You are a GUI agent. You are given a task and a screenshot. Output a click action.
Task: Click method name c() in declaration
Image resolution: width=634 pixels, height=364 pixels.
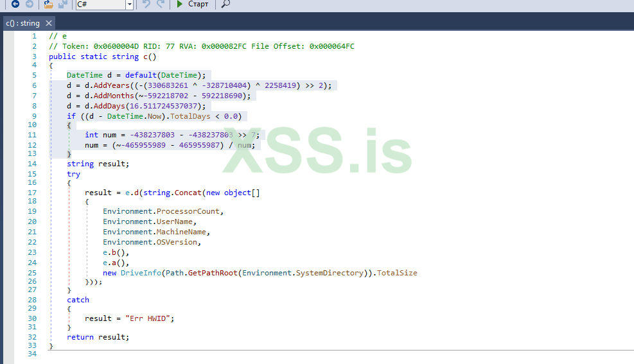point(150,57)
